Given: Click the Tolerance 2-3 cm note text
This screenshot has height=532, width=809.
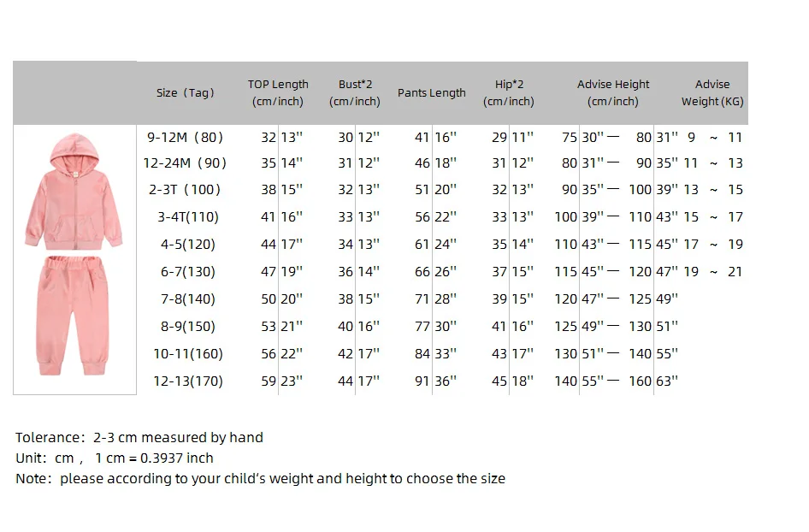Looking at the screenshot, I should (139, 437).
